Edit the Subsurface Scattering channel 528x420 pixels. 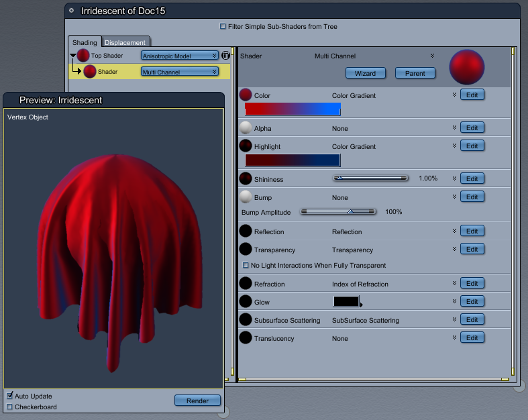472,319
